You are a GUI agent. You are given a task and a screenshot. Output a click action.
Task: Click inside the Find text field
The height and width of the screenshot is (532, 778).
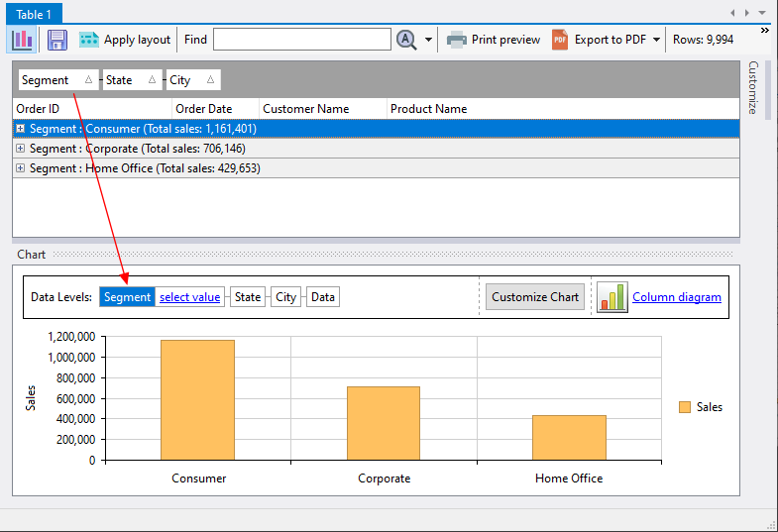point(301,40)
